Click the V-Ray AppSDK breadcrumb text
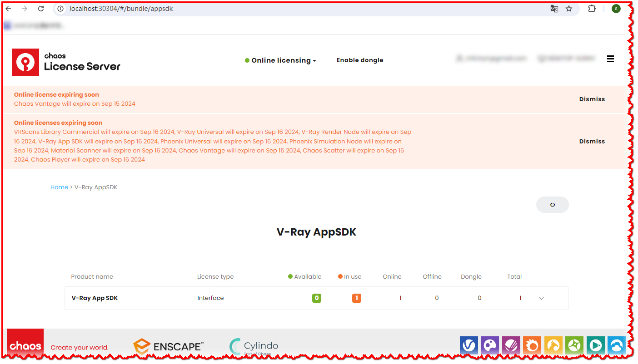This screenshot has width=638, height=364. tap(96, 187)
